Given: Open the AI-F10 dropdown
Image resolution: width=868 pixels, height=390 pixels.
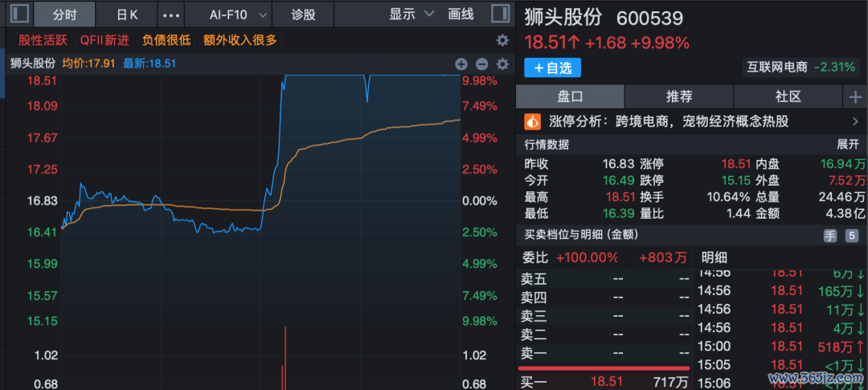Looking at the screenshot, I should [x=227, y=14].
